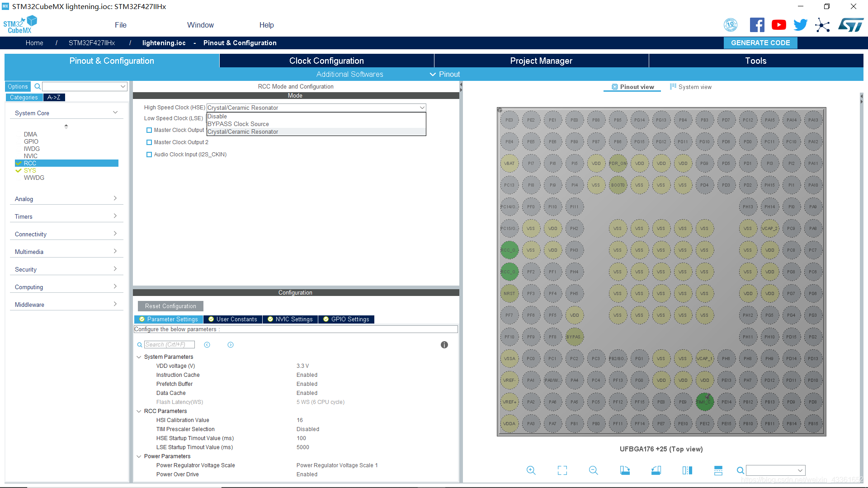Enable the Master Clock Output 2 checkbox

click(x=149, y=142)
